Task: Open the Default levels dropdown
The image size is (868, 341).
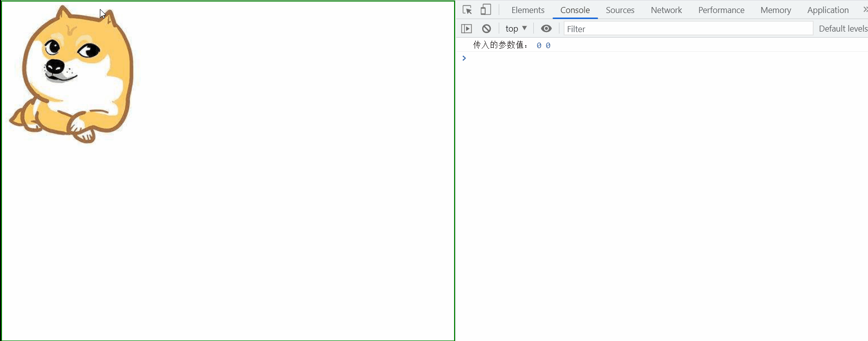Action: (x=843, y=29)
